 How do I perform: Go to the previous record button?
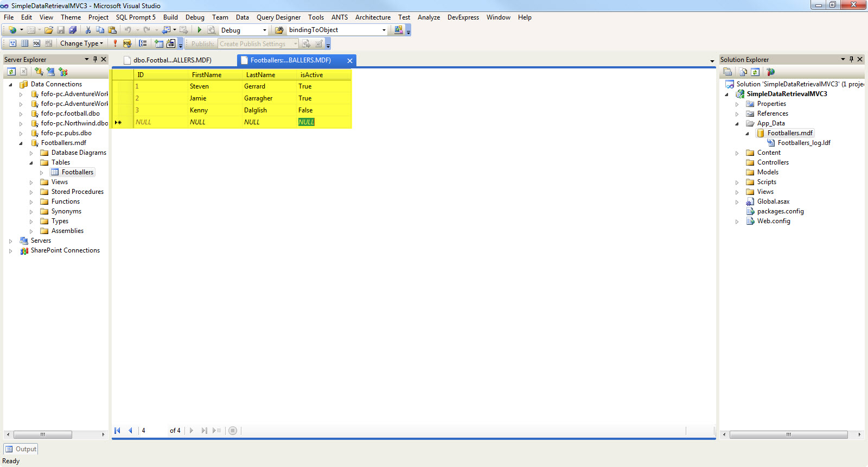(130, 431)
